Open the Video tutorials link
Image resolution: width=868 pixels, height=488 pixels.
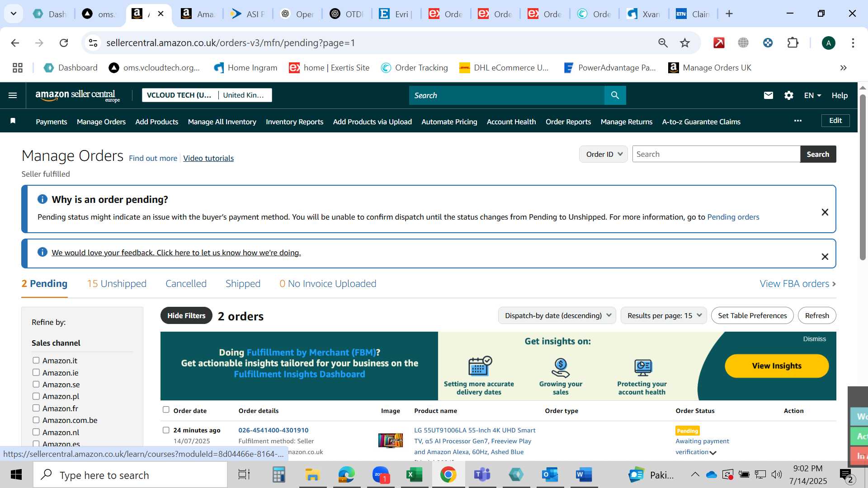(x=208, y=158)
